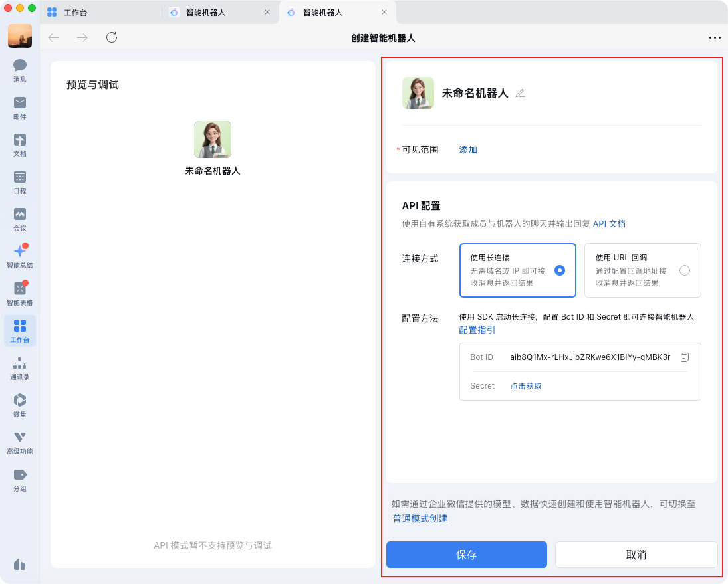Image resolution: width=728 pixels, height=584 pixels.
Task: Click 添加 link for 可见范围
Action: [468, 149]
